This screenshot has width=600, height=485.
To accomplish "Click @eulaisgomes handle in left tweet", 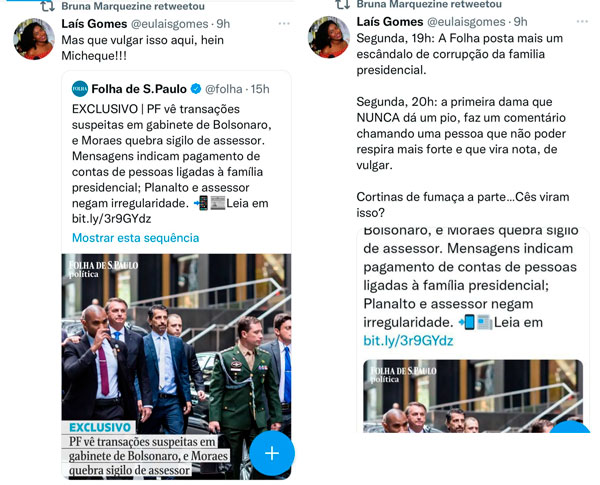I will pyautogui.click(x=170, y=24).
